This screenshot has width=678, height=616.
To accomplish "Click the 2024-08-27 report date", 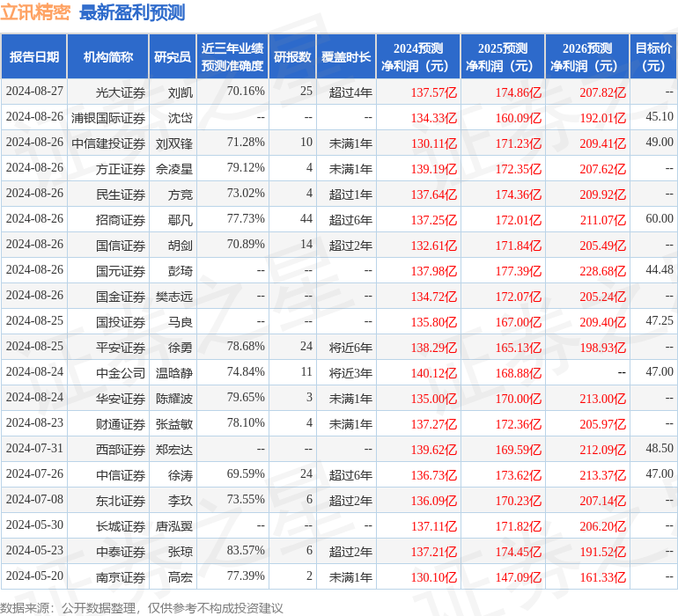I will tap(34, 92).
